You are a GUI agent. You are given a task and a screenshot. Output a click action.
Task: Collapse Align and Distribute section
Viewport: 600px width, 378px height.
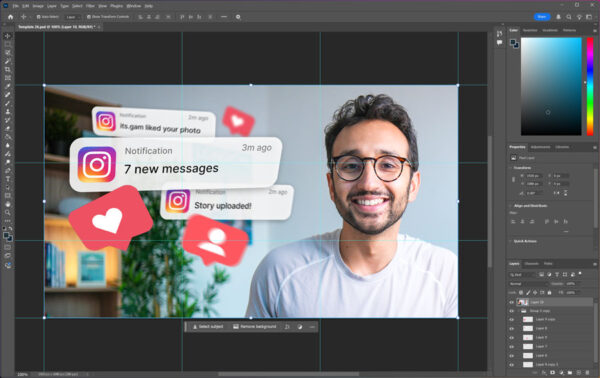(510, 205)
